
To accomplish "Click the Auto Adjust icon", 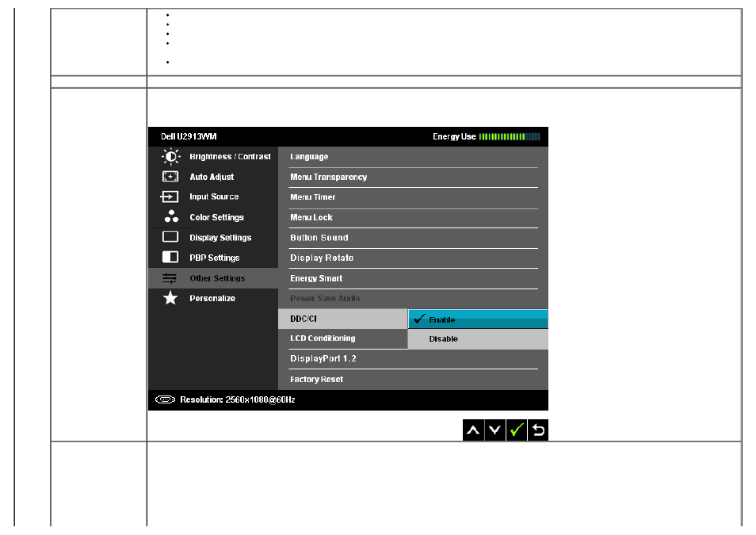I will (170, 177).
